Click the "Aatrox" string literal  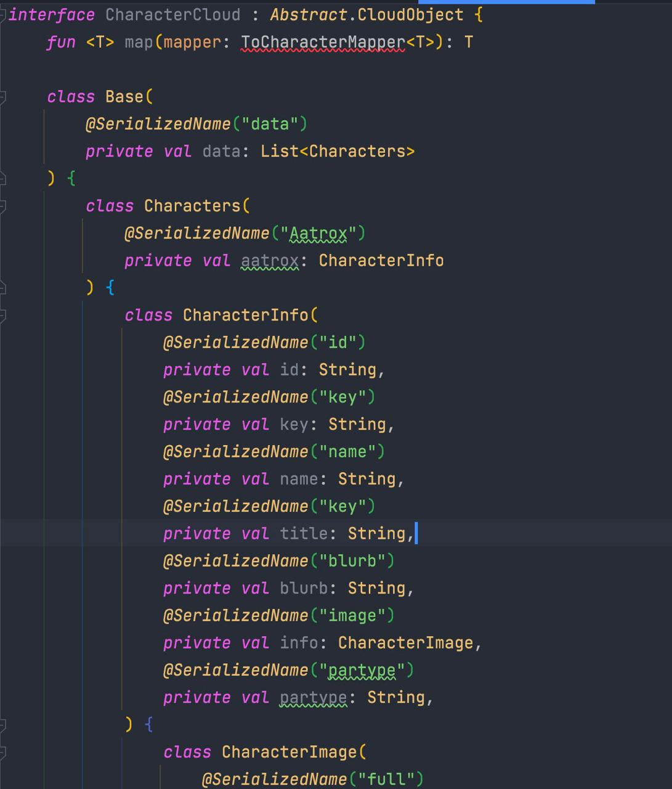tap(318, 233)
